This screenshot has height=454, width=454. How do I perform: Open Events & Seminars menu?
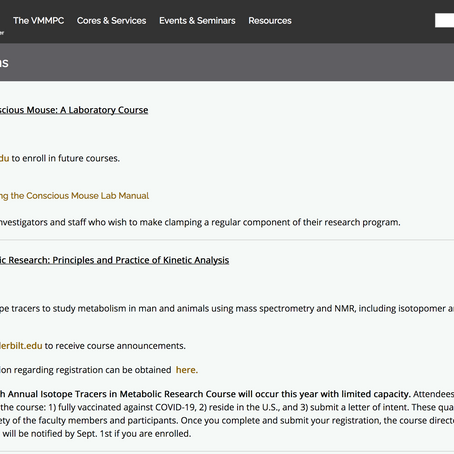tap(197, 21)
